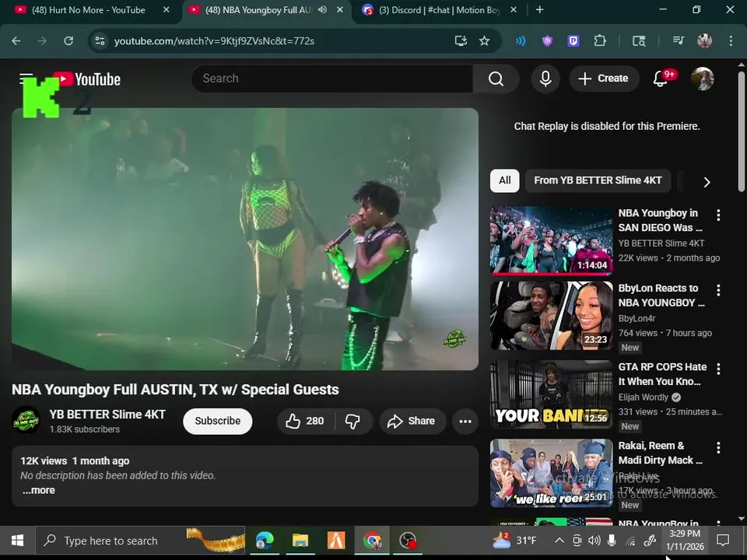The width and height of the screenshot is (747, 560).
Task: Open Elijah Wordly channel name
Action: [644, 397]
